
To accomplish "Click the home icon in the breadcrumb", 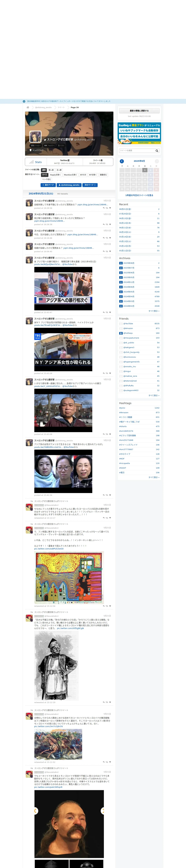I will [x=28, y=107].
